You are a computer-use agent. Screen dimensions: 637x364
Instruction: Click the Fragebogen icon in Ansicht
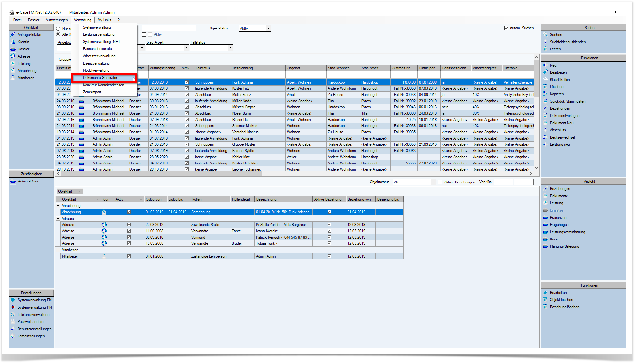pyautogui.click(x=545, y=225)
